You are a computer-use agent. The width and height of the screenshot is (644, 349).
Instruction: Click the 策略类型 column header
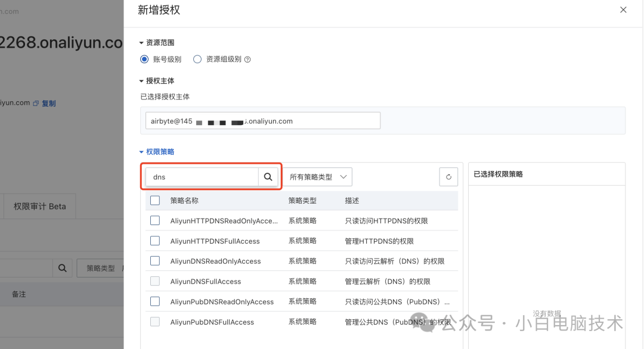[x=302, y=201]
